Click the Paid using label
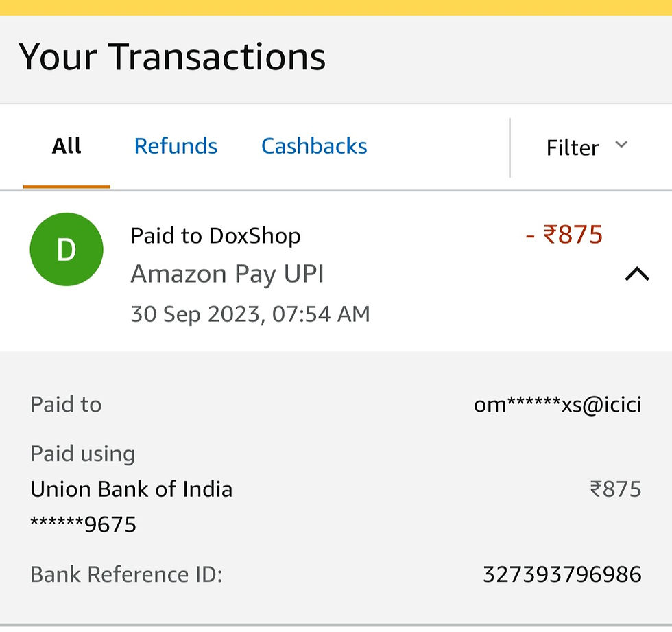 pyautogui.click(x=82, y=454)
